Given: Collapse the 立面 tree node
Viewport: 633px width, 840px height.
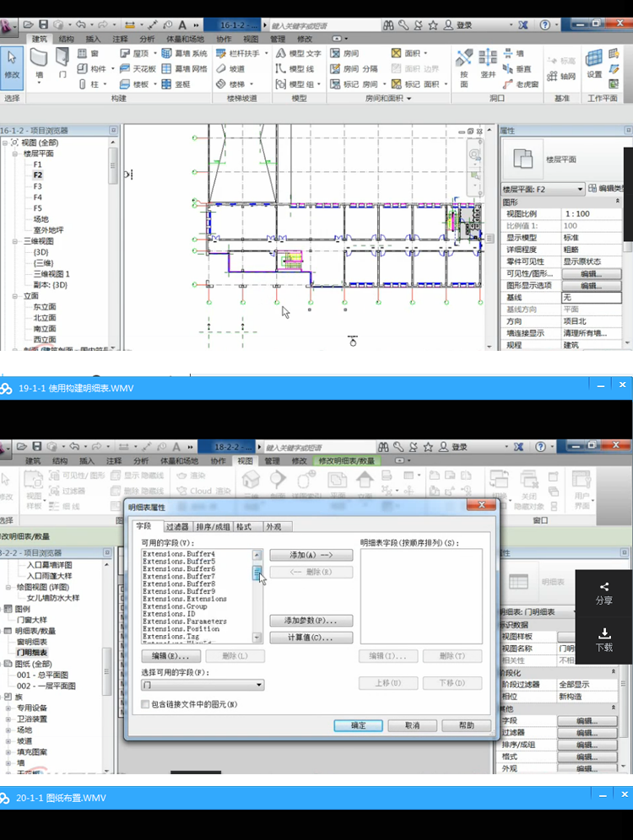Looking at the screenshot, I should coord(15,296).
